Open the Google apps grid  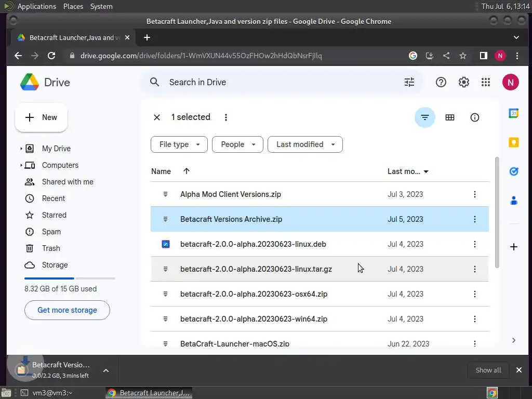486,82
